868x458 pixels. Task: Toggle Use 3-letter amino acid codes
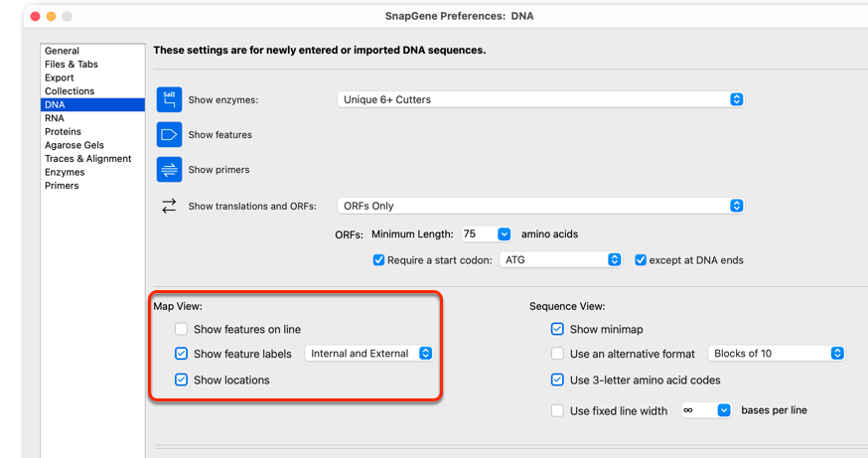pyautogui.click(x=557, y=380)
